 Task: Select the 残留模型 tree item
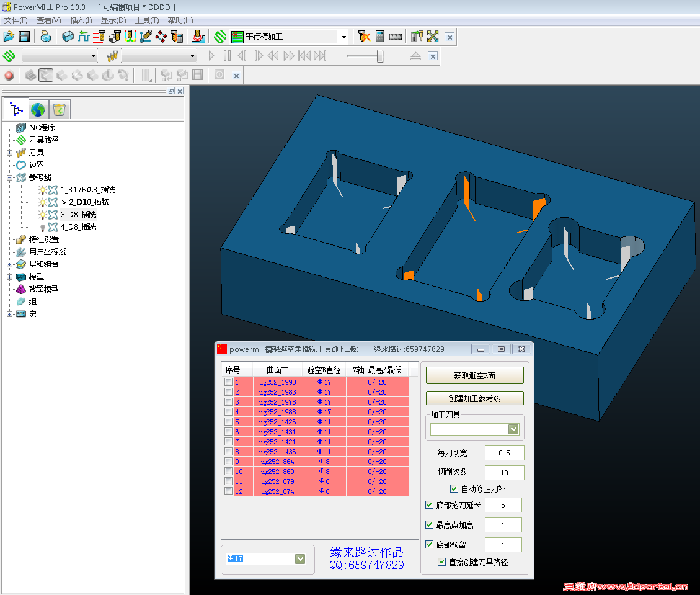tap(44, 290)
